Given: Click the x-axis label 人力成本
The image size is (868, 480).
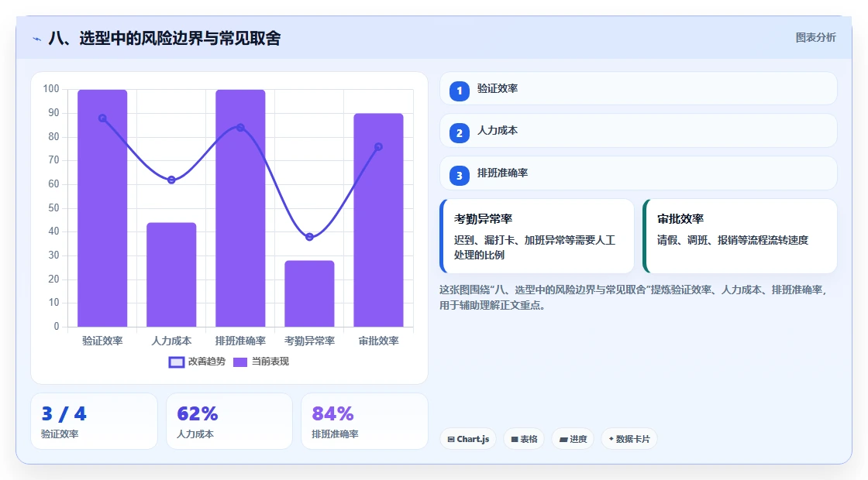Looking at the screenshot, I should (x=171, y=341).
